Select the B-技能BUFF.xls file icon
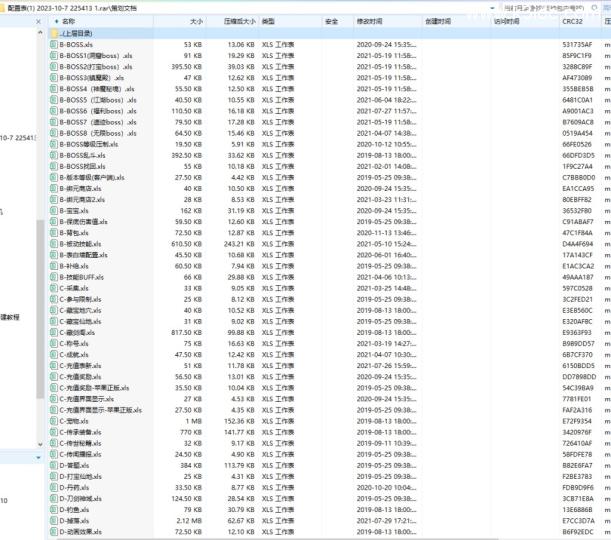This screenshot has height=540, width=611. [x=54, y=277]
